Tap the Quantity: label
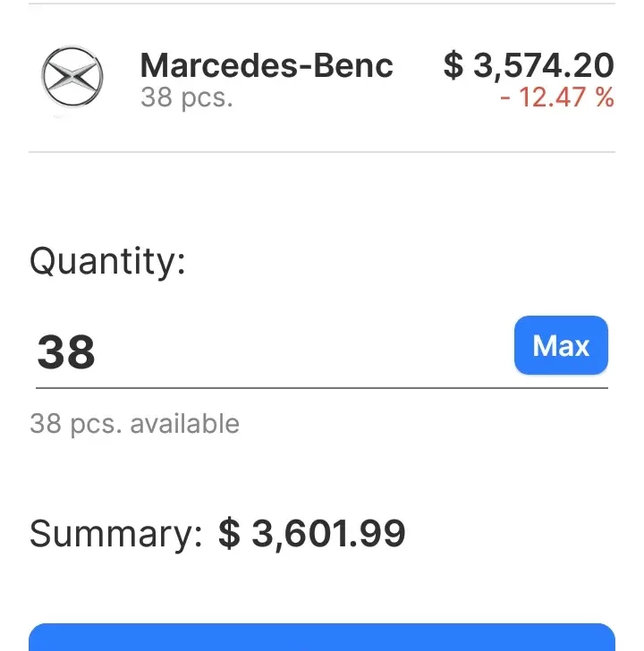The width and height of the screenshot is (644, 651). [107, 262]
